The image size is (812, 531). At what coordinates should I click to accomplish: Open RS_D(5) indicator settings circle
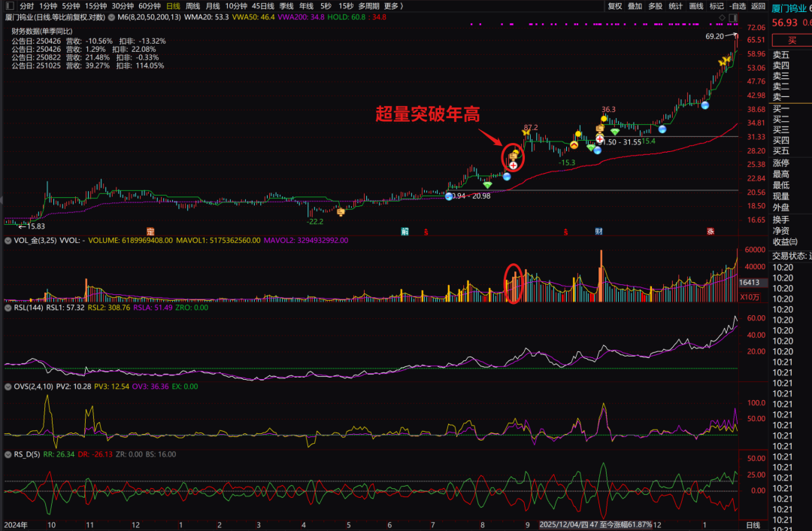(x=8, y=454)
